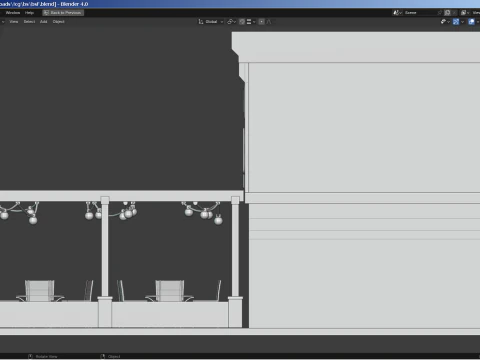Screen dimensions: 480x360
Task: Toggle viewport gizmos display
Action: click(456, 22)
